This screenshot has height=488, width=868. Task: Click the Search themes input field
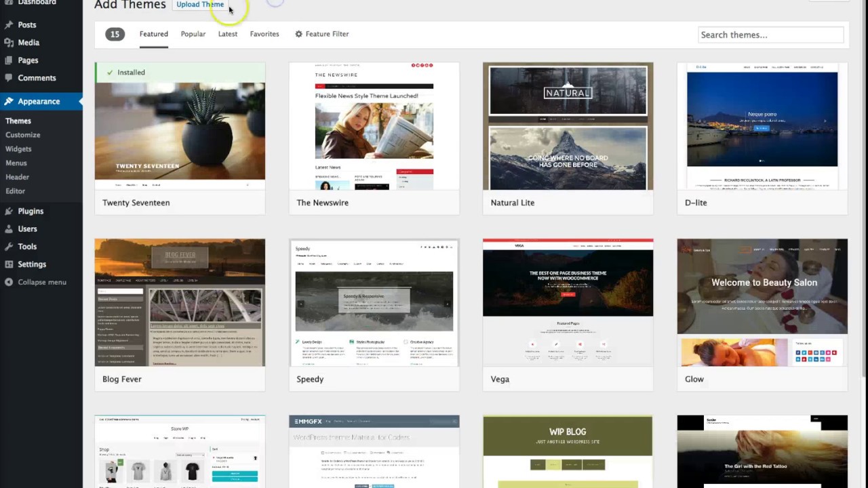coord(770,35)
